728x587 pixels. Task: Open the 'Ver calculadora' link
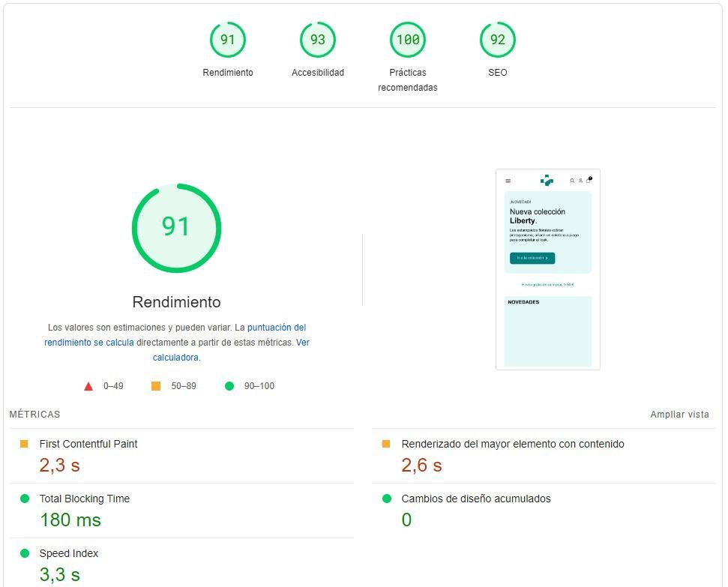pyautogui.click(x=231, y=349)
